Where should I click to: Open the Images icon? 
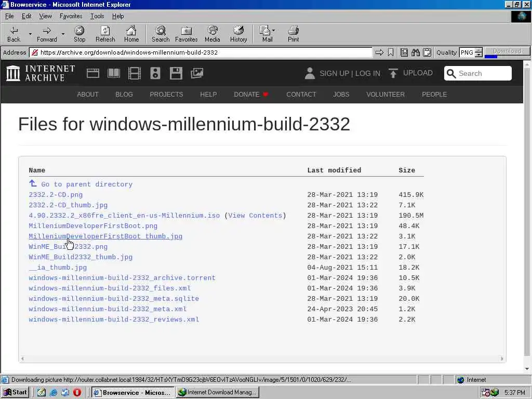tap(197, 73)
